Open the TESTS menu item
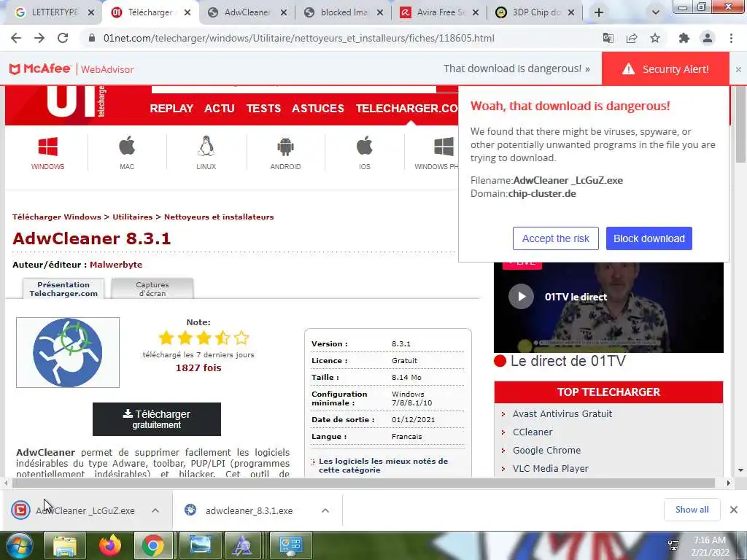Screen dimensions: 747x560 click(263, 109)
